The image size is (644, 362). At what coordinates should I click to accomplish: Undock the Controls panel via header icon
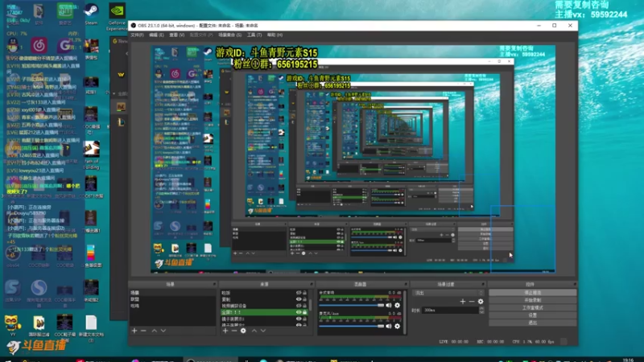(575, 284)
